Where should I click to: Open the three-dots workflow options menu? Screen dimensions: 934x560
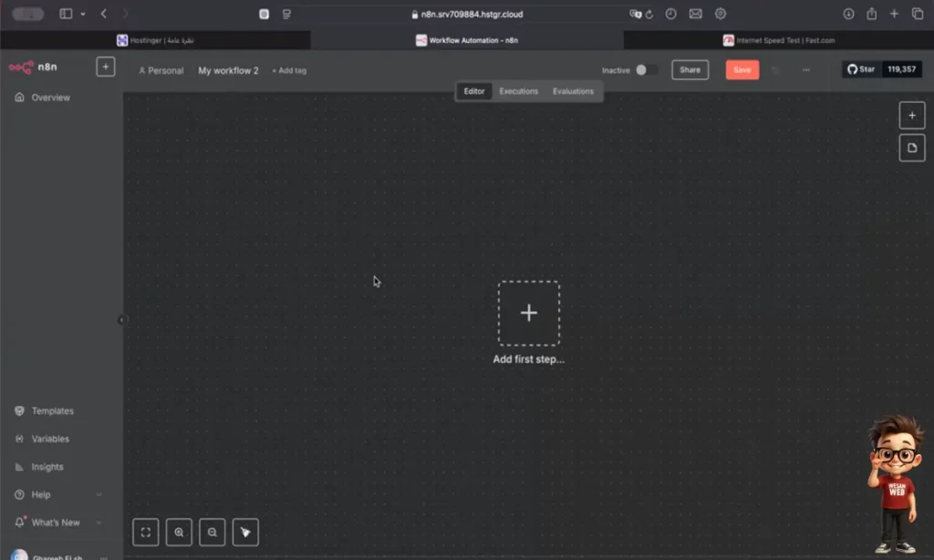[x=805, y=70]
